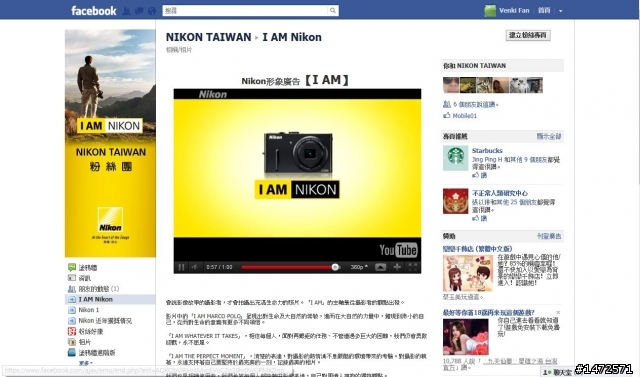
Task: Click the Starbucks logo thumbnail
Action: pyautogui.click(x=456, y=157)
